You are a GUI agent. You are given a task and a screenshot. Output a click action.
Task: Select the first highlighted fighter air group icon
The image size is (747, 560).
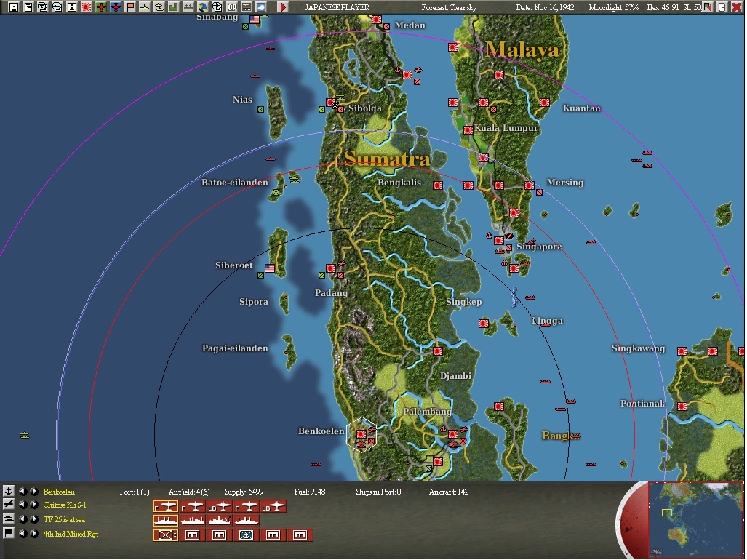click(x=165, y=506)
